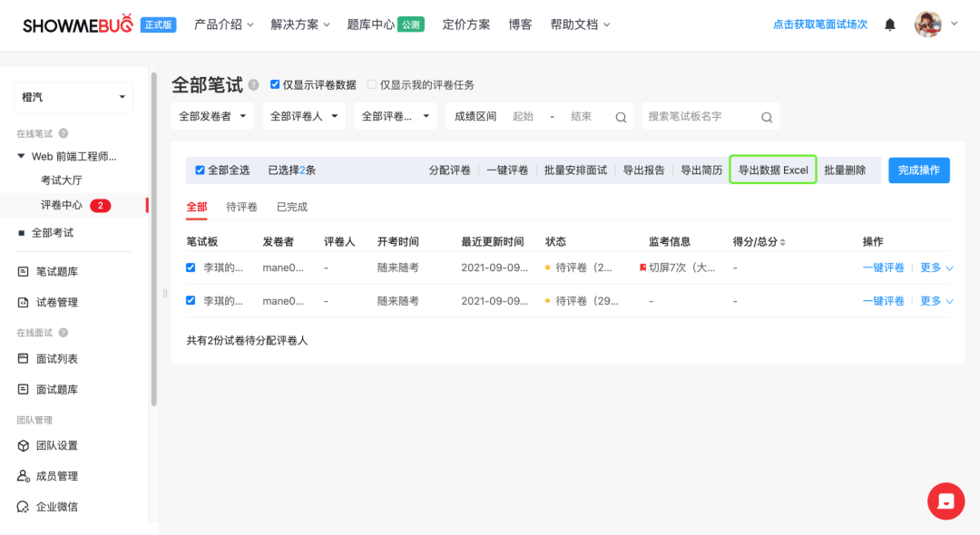Open the 全部发卷者 filter dropdown
The width and height of the screenshot is (980, 535).
[x=212, y=116]
